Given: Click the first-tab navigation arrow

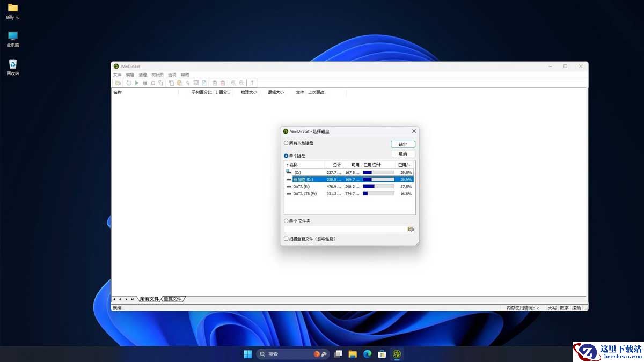Looking at the screenshot, I should click(x=114, y=299).
